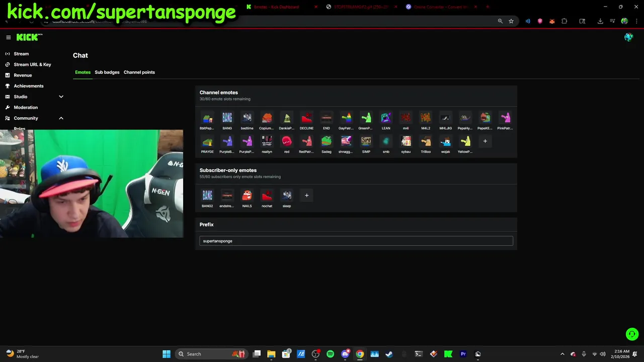Add a new channel emote
This screenshot has width=644, height=362.
[485, 141]
